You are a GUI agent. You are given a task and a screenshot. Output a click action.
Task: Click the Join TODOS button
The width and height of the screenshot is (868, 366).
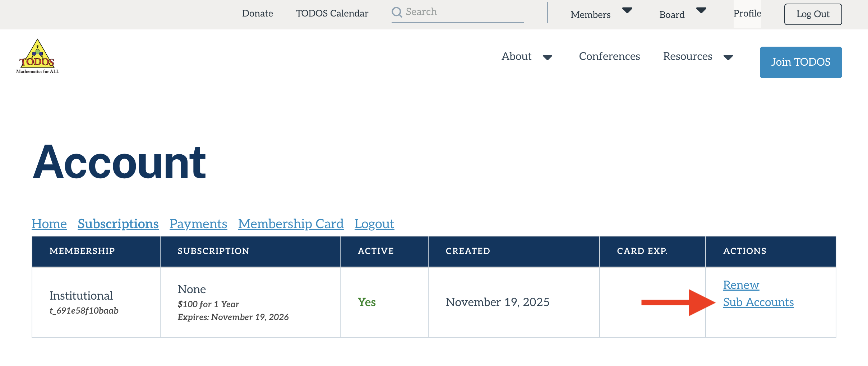click(801, 62)
